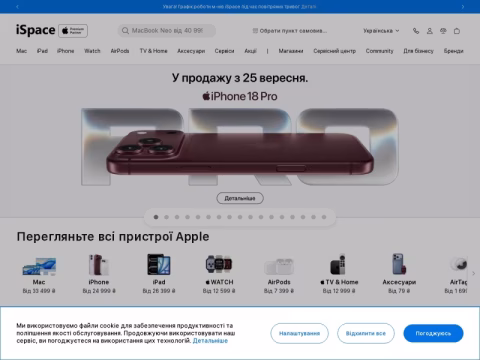Open the product comparison scale icon
The image size is (480, 360).
443,31
